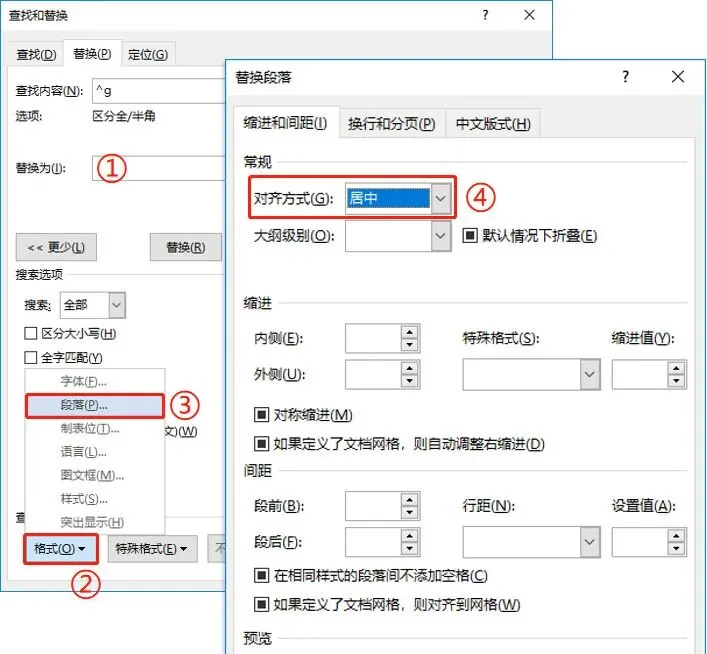Screen dimensions: 707x654
Task: Choose 图文框(M)... menu entry
Action: point(95,475)
